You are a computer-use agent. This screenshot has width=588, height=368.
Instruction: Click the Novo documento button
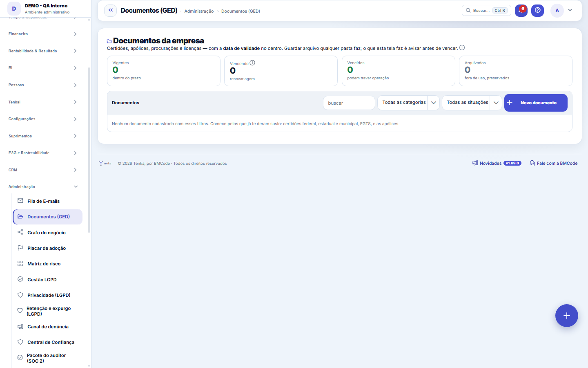536,103
